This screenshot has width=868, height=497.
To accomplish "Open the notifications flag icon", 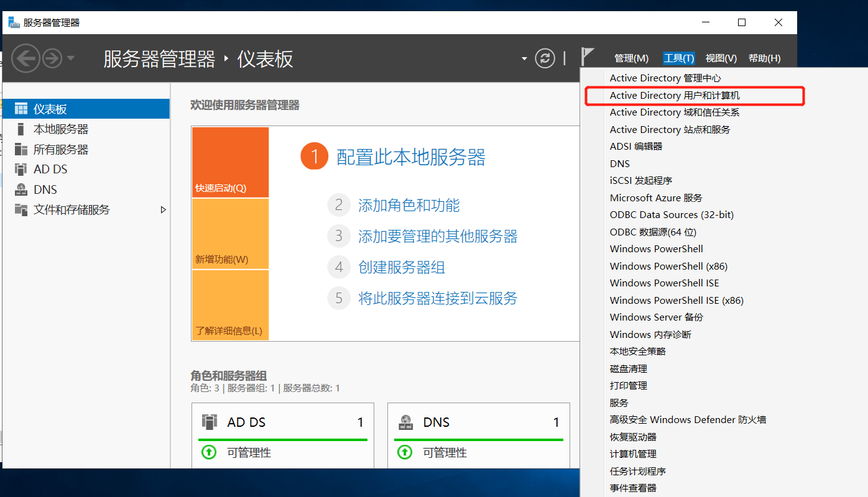I will coord(587,57).
